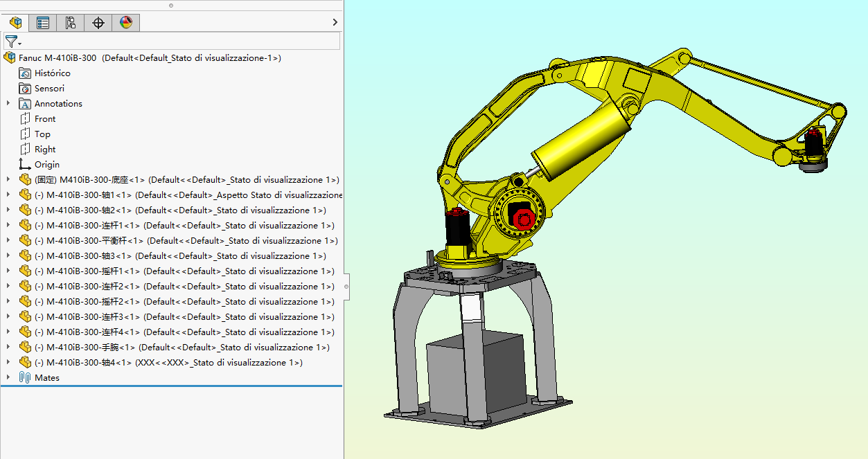Click the M410iB-300-底座<1> component icon
The height and width of the screenshot is (459, 868).
tap(25, 180)
